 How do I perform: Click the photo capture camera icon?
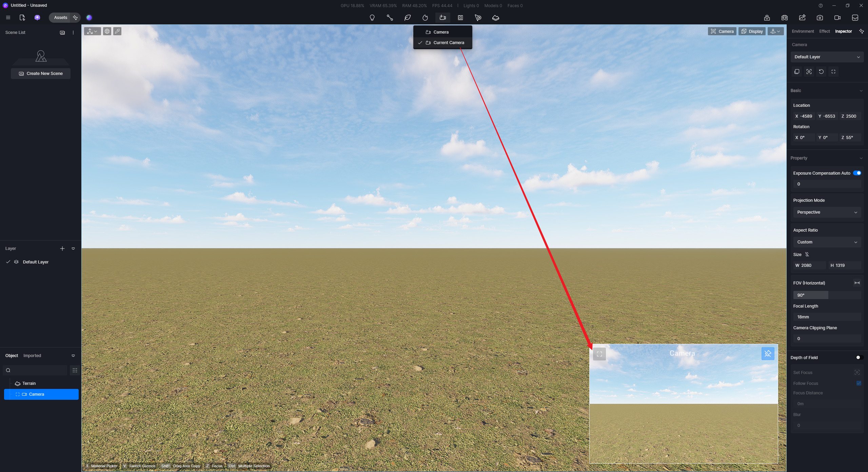(x=820, y=18)
